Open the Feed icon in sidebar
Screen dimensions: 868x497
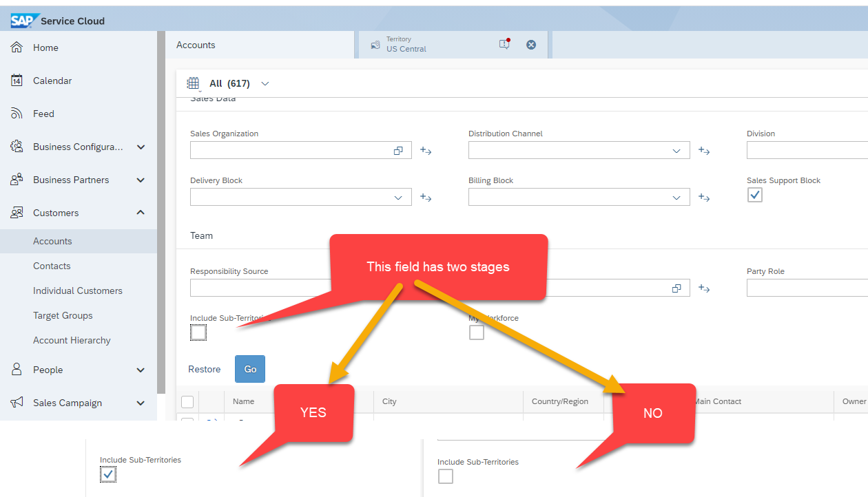pos(17,114)
